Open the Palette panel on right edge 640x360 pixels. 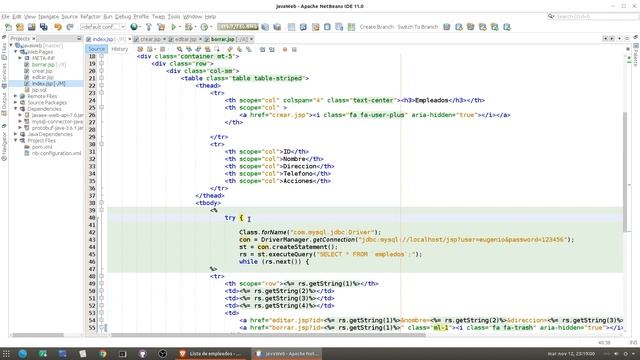point(636,55)
